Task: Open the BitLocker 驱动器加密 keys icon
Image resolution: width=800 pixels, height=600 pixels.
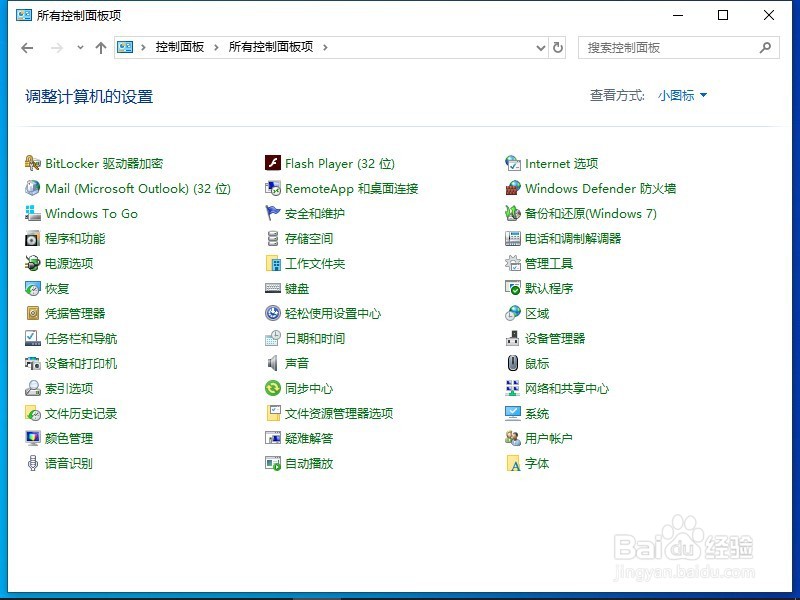Action: (x=33, y=163)
